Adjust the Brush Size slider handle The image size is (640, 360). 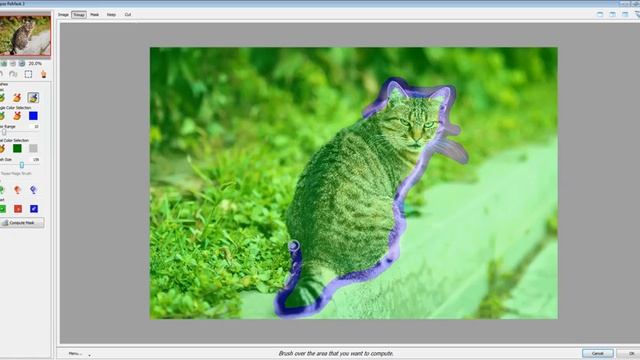point(22,165)
